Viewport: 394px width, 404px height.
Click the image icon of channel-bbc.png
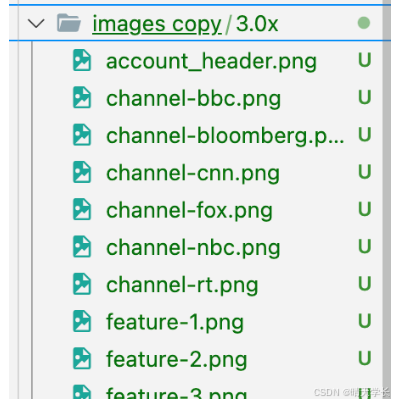click(x=82, y=98)
